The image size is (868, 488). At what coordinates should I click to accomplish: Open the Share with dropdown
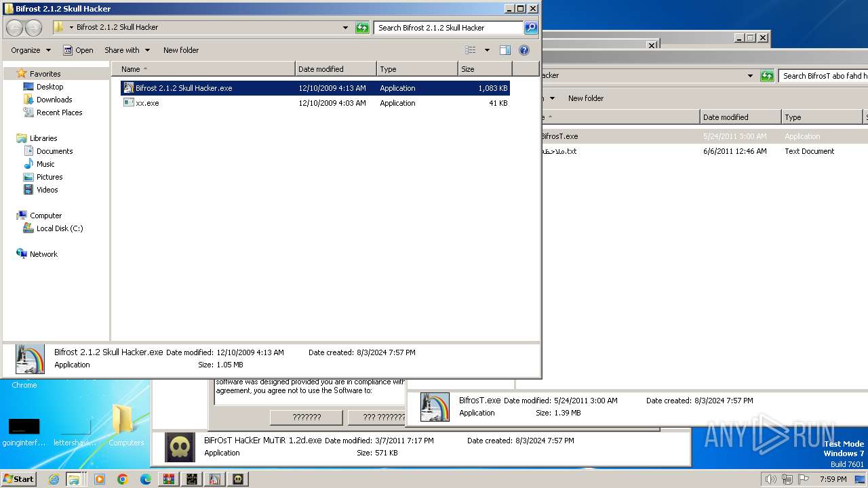(127, 50)
